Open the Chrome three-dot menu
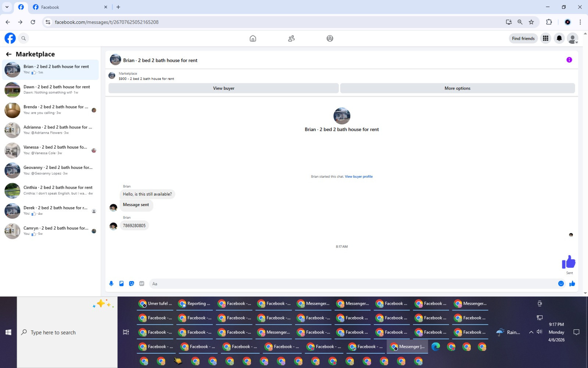This screenshot has height=368, width=588. click(x=580, y=22)
